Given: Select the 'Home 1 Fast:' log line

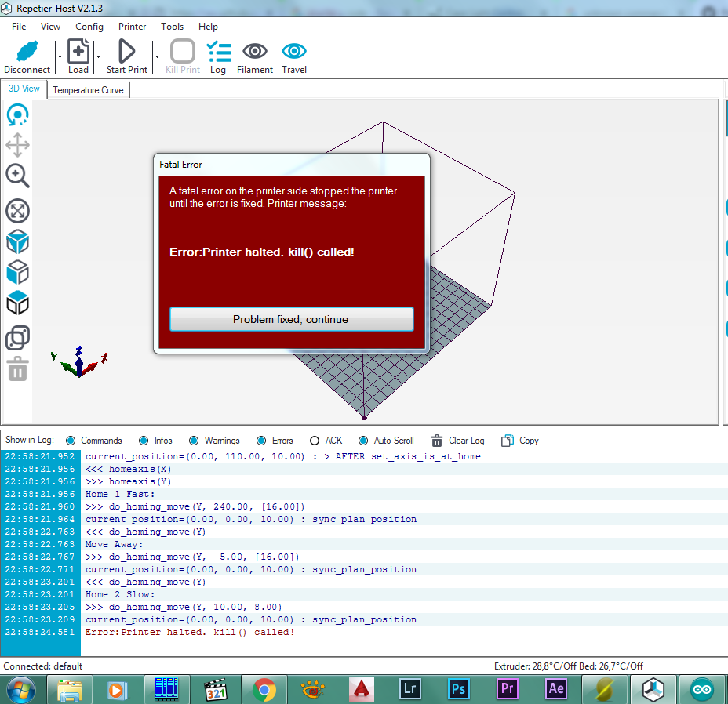Looking at the screenshot, I should (120, 494).
